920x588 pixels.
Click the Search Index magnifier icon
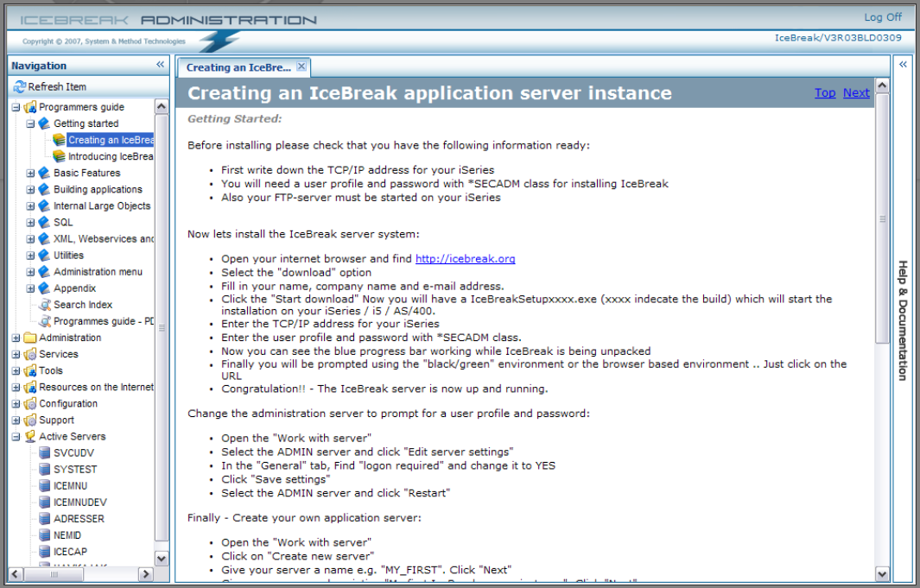click(45, 305)
